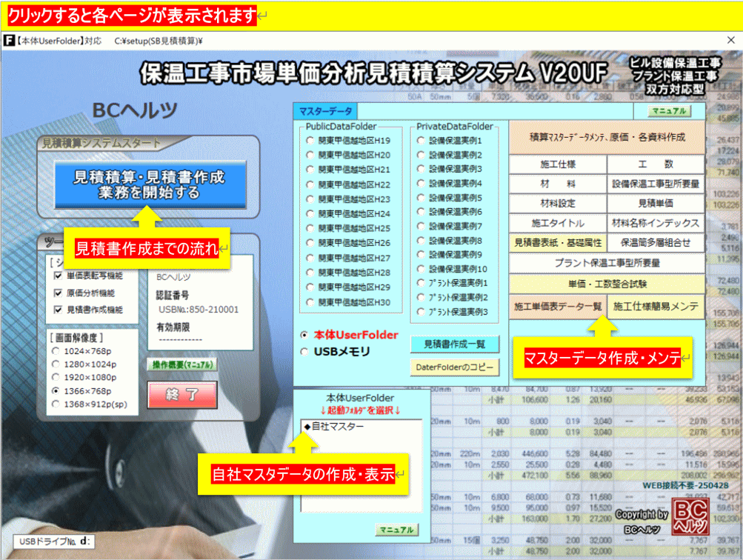Open 材料名称インデックス
Image resolution: width=743 pixels, height=560 pixels.
click(656, 223)
